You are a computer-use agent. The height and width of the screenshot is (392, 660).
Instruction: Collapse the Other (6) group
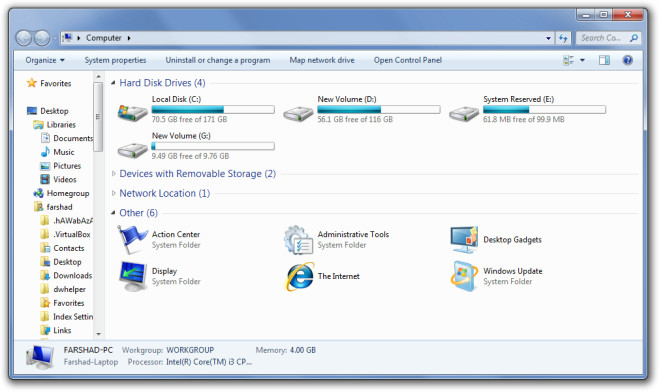[113, 213]
